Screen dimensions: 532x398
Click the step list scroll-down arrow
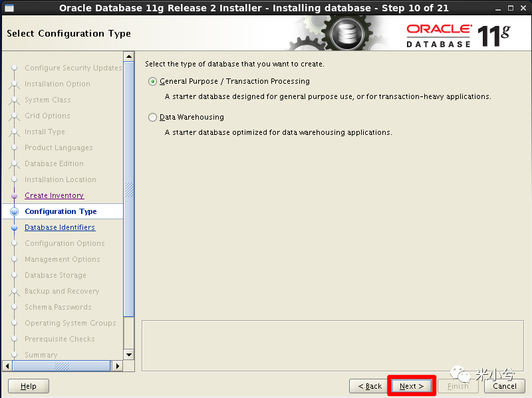(129, 355)
